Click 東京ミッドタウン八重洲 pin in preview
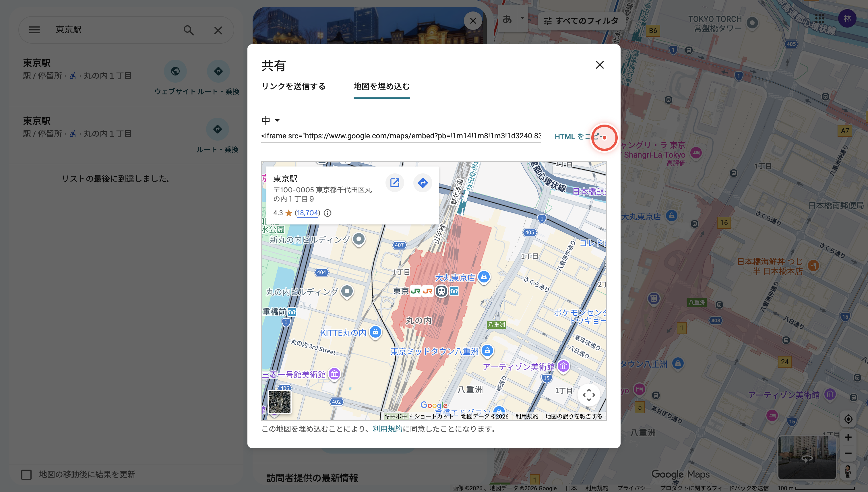 487,351
